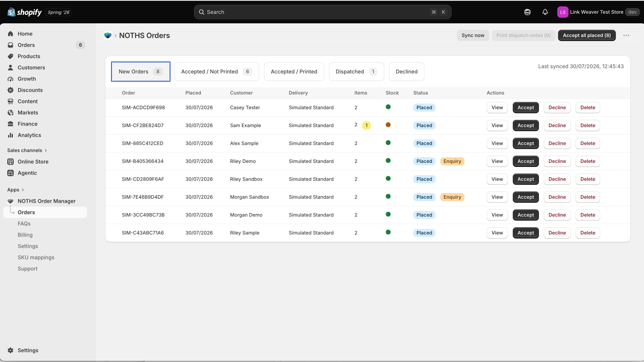Click the orange stock dot for SIM-CF2BE824D7
This screenshot has height=362, width=644.
click(388, 125)
